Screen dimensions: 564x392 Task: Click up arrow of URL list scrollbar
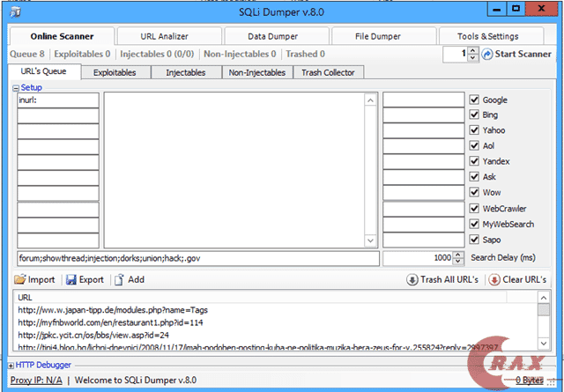[544, 298]
